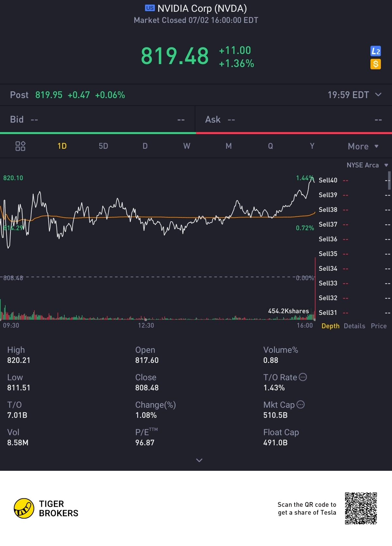The image size is (392, 546).
Task: Switch to the yearly Y chart tab
Action: point(312,146)
